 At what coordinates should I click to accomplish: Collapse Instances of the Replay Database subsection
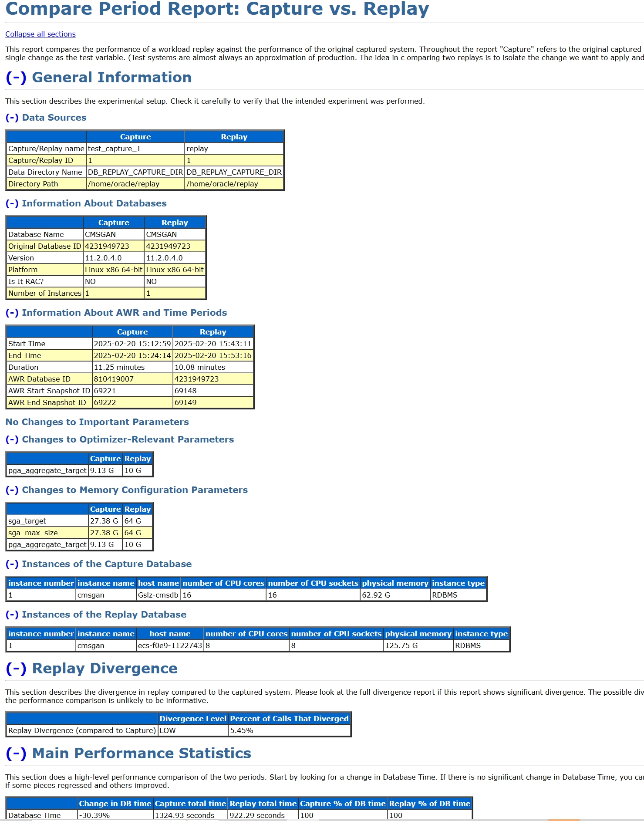[12, 615]
